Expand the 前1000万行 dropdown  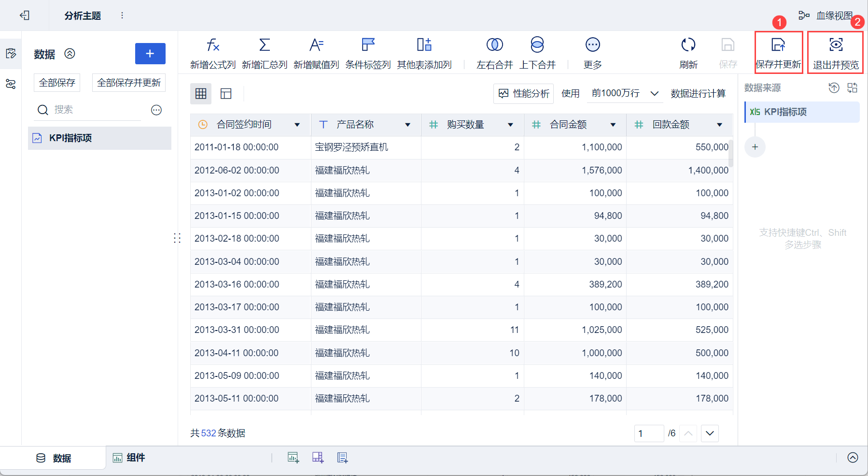pos(654,93)
